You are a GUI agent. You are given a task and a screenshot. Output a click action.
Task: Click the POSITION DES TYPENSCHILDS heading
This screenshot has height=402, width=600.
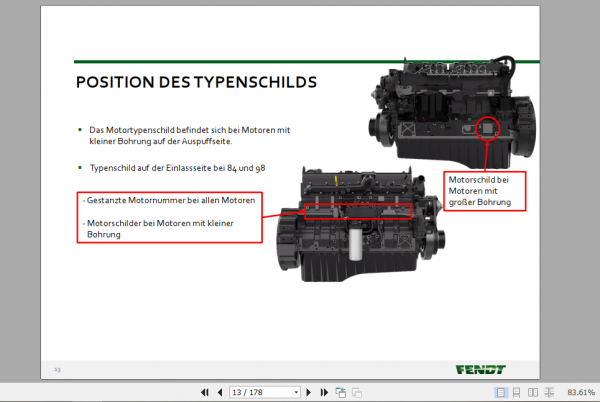pos(196,82)
